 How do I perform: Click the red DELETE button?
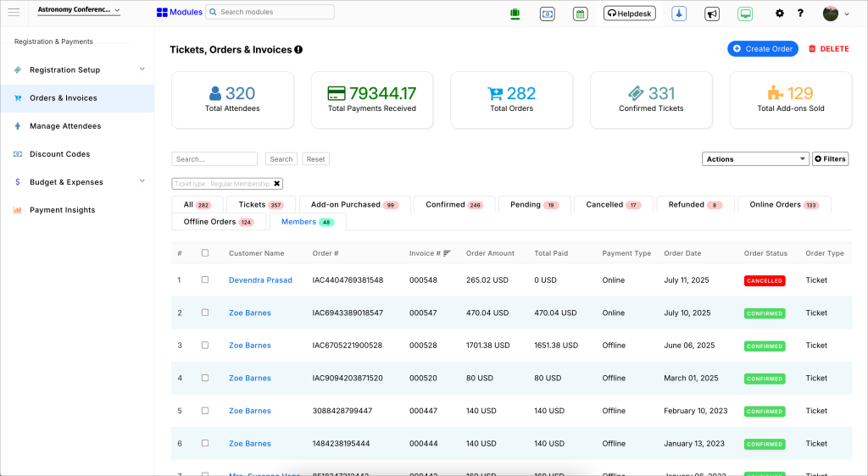coord(829,48)
